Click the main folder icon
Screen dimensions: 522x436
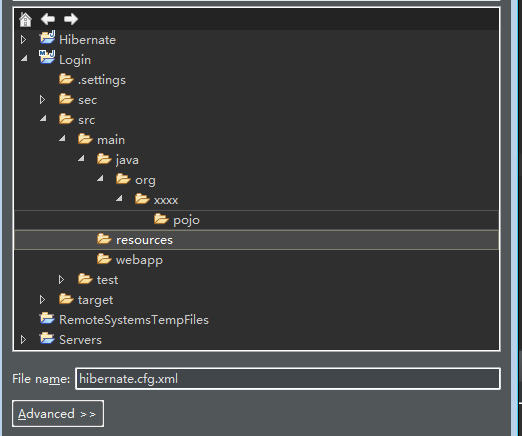point(85,139)
